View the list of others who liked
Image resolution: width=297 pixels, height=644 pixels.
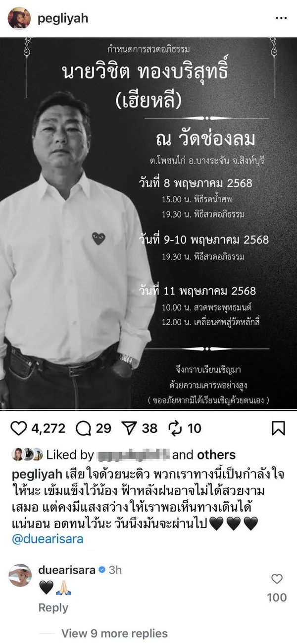(216, 455)
